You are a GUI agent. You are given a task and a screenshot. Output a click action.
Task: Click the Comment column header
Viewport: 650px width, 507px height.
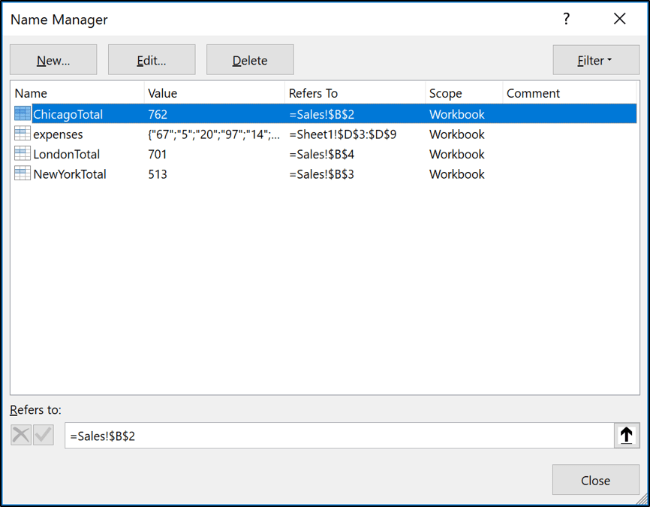pos(570,93)
